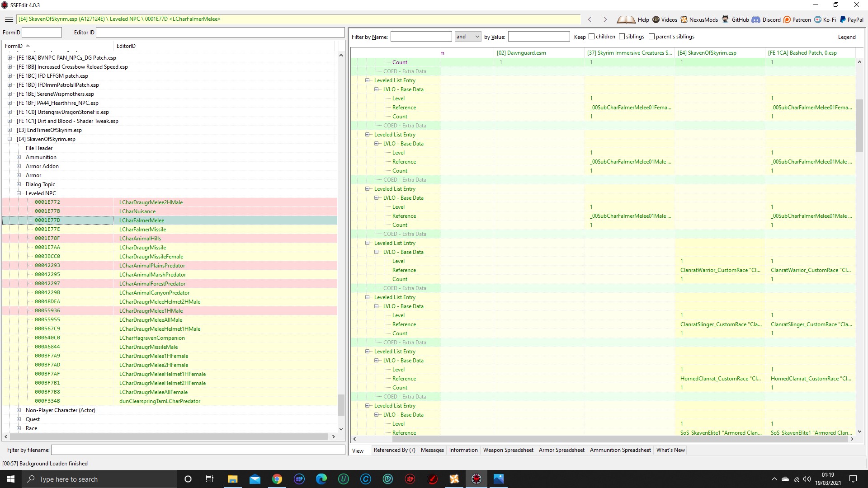Open the Patreon link icon
Screen dimensions: 868x488
(787, 19)
